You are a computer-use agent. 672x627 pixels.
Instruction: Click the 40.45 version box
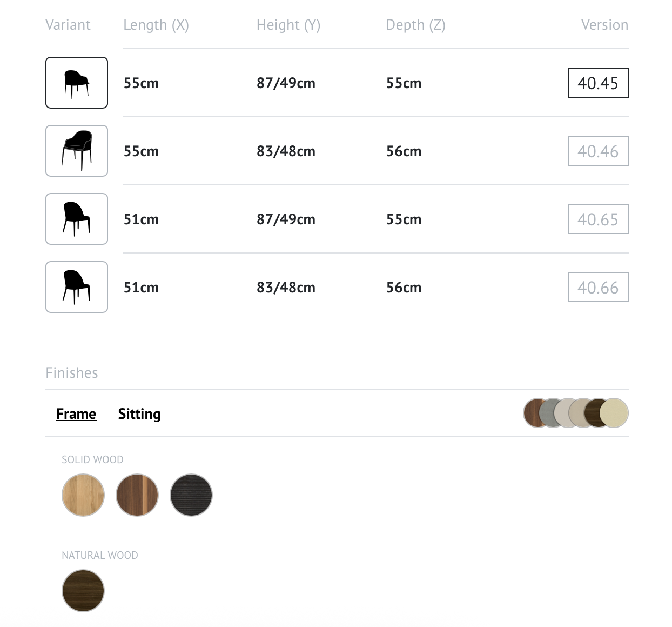pos(598,83)
